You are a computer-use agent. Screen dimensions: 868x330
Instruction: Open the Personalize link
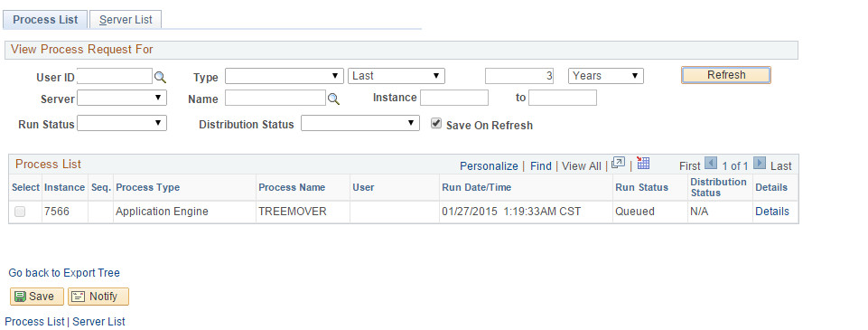pyautogui.click(x=489, y=165)
